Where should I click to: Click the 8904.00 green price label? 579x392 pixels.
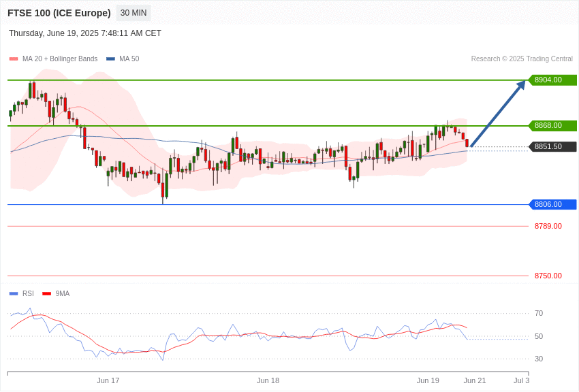553,80
